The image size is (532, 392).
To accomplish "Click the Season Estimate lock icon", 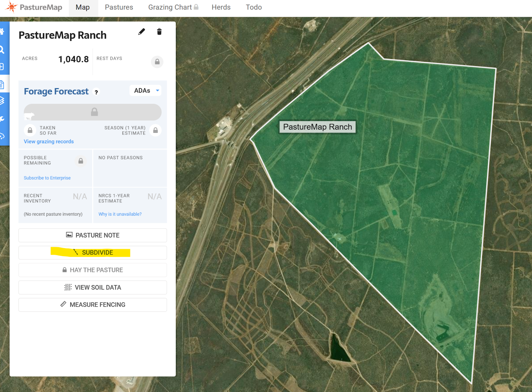I will [x=155, y=130].
